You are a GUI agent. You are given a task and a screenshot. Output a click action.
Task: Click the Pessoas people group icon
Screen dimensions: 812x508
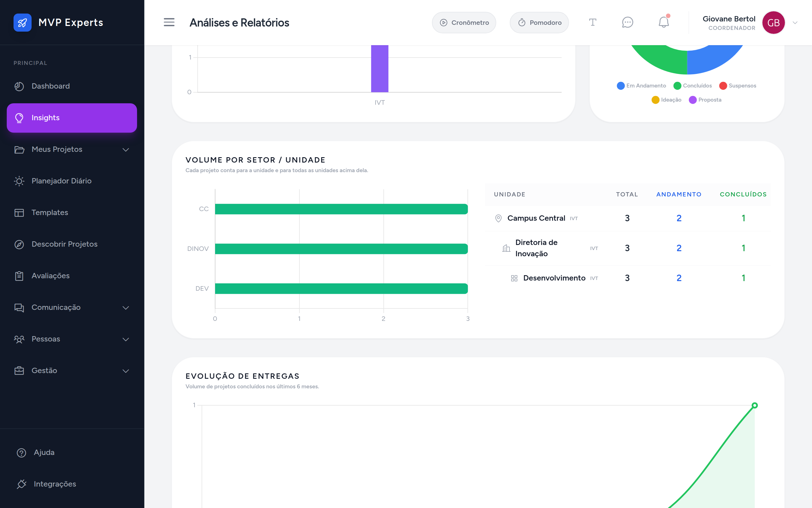(19, 339)
